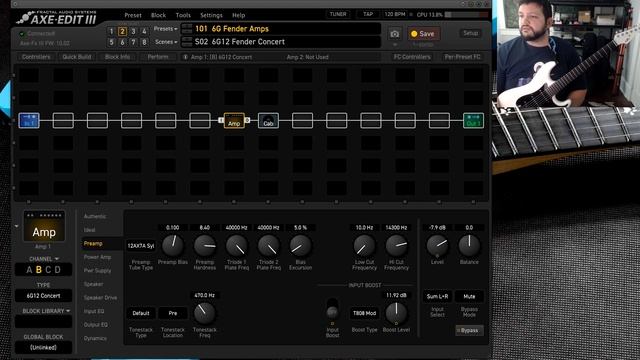Open the amp TYPE selector 6G12 Concert
The image size is (640, 360).
[43, 296]
